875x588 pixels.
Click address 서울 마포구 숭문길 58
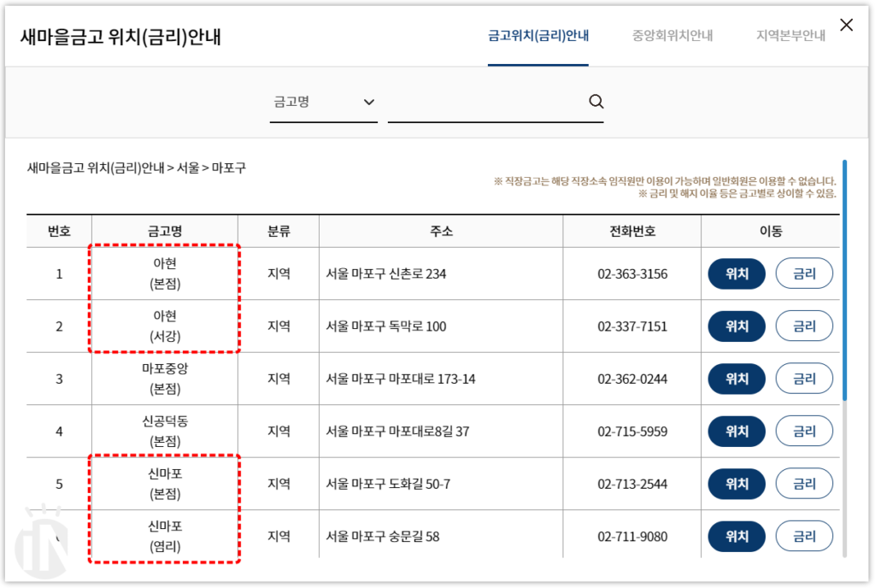(x=382, y=536)
